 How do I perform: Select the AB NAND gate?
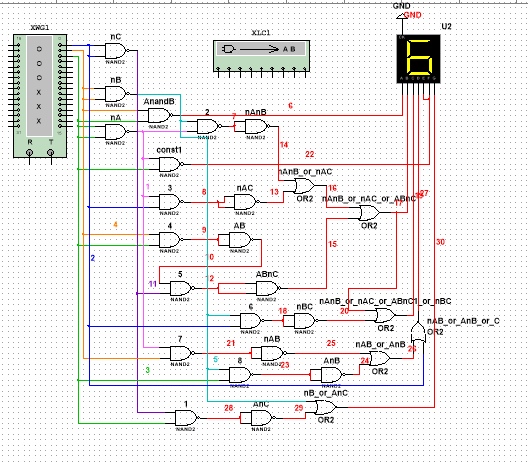pyautogui.click(x=240, y=240)
